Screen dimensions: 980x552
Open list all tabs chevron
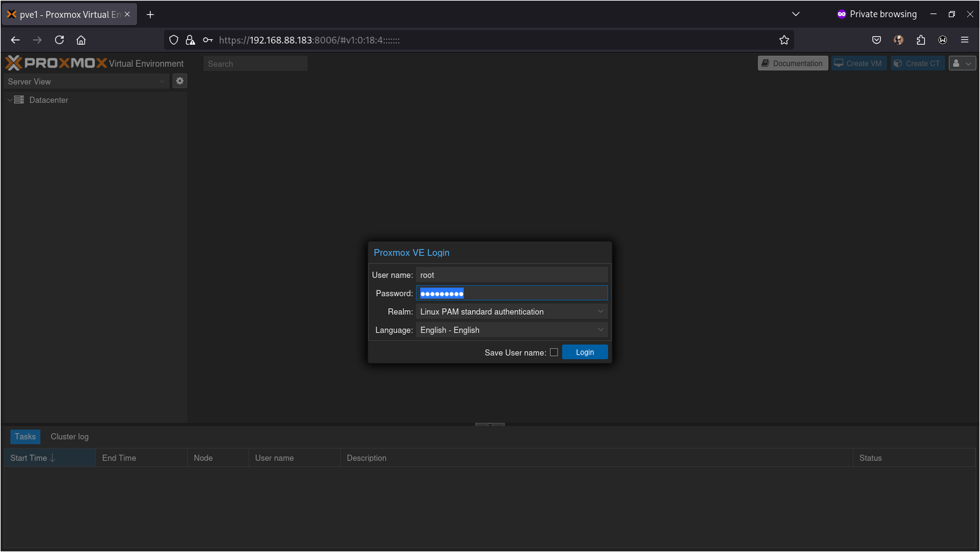796,14
